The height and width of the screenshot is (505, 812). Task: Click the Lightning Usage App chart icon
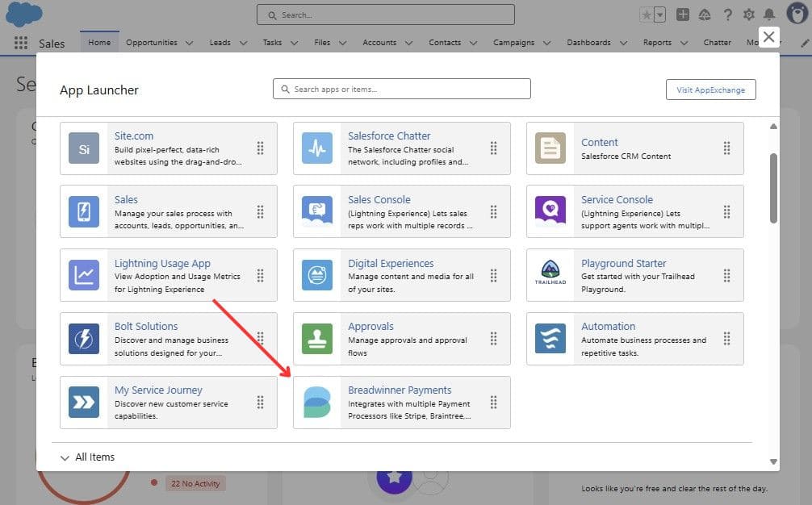[x=84, y=275]
